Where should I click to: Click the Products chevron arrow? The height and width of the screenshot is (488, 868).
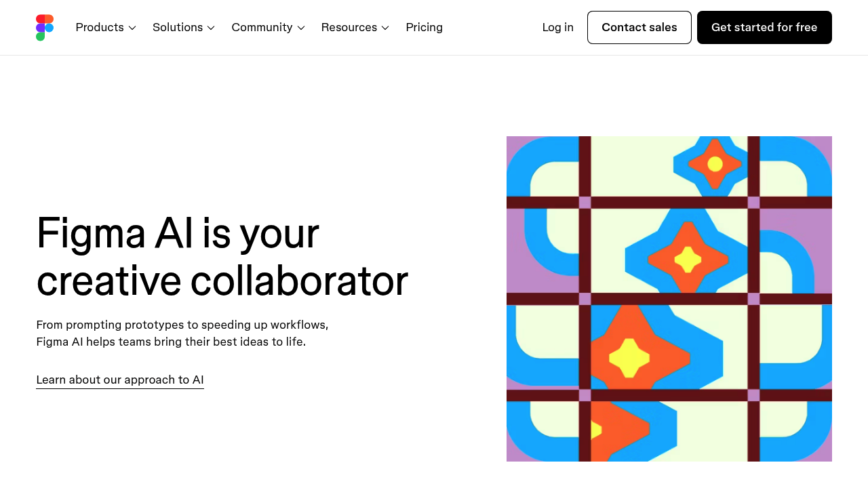tap(131, 28)
